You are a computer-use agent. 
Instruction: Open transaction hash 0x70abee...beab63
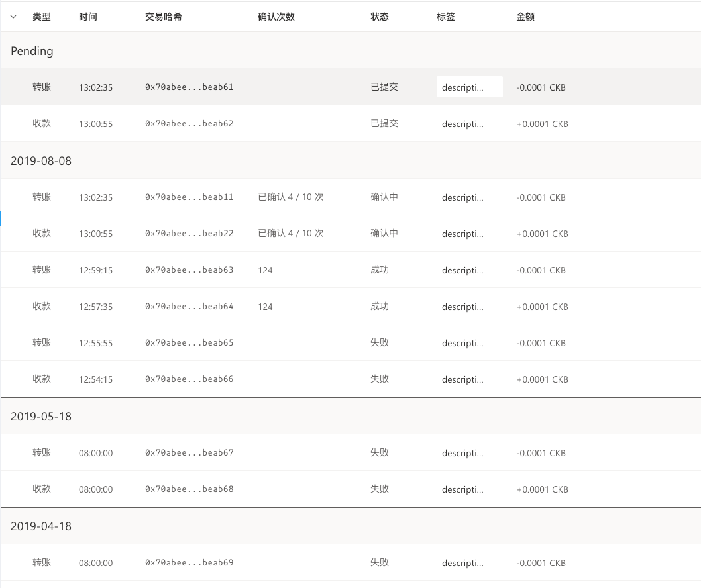point(189,270)
